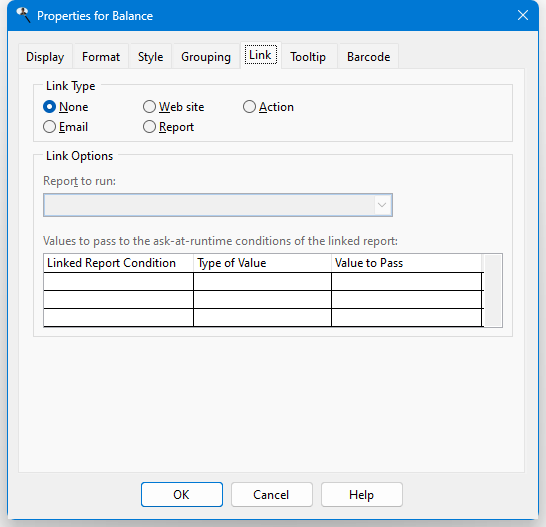
Task: Click the Report to run combo box field
Action: [218, 205]
